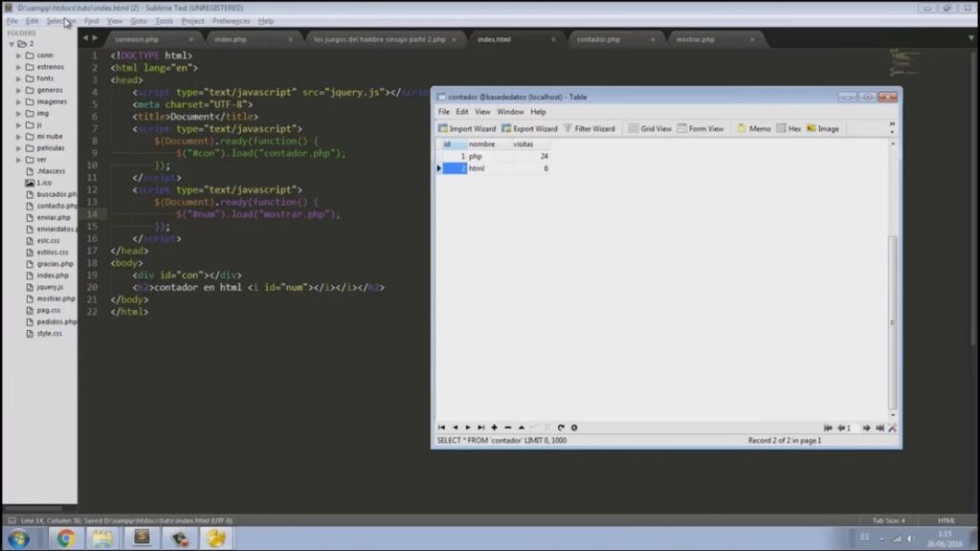This screenshot has height=551, width=980.
Task: Show the Memo viewer
Action: (x=754, y=128)
